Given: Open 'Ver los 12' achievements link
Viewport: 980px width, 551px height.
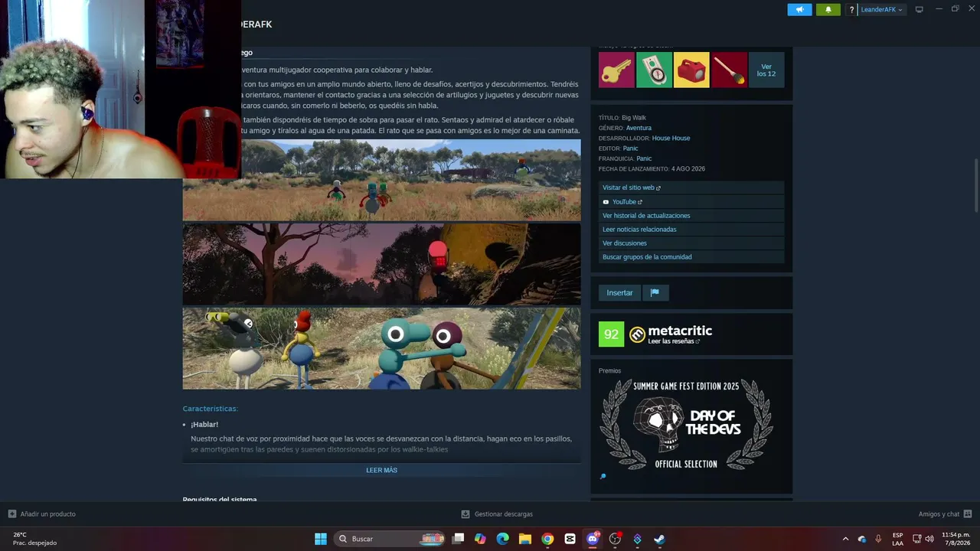Looking at the screenshot, I should coord(766,70).
